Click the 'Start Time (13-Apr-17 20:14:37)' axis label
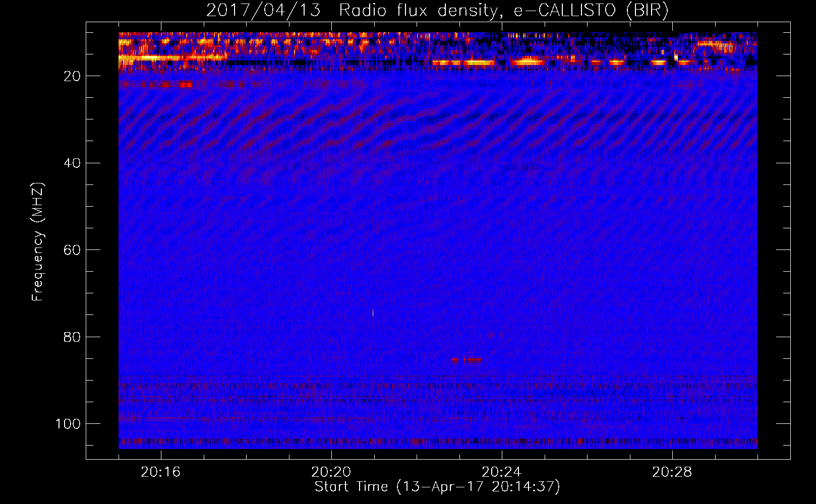This screenshot has width=816, height=504. (437, 487)
